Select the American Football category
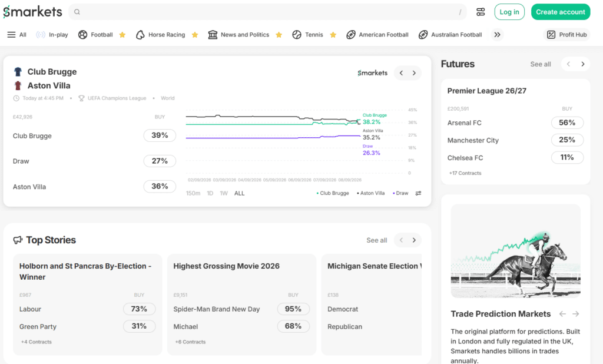603x364 pixels. pyautogui.click(x=377, y=35)
